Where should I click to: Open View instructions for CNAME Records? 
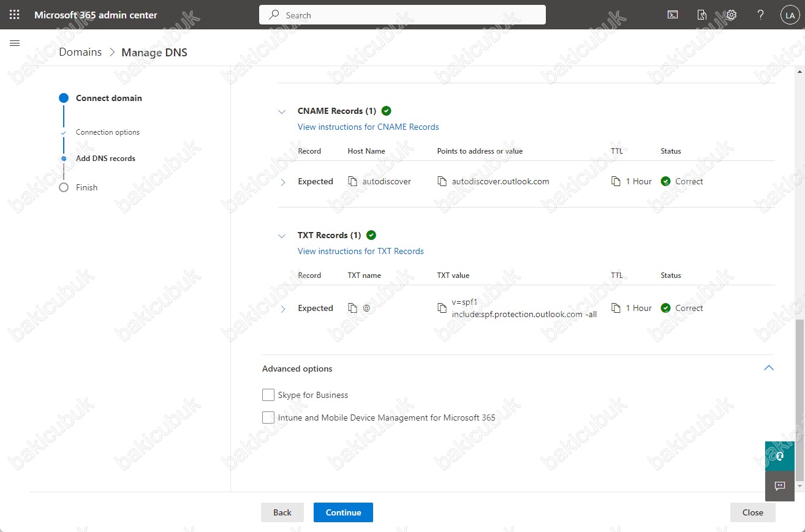click(x=368, y=127)
